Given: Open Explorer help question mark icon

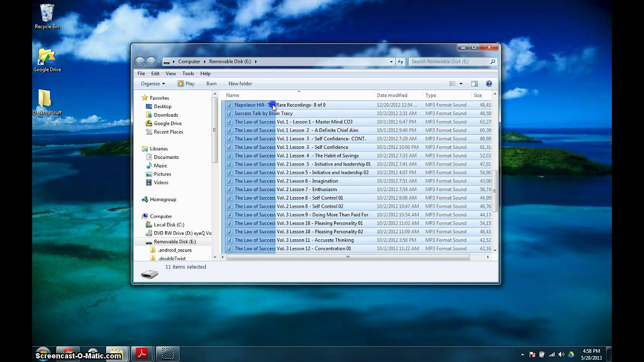Looking at the screenshot, I should pyautogui.click(x=489, y=83).
